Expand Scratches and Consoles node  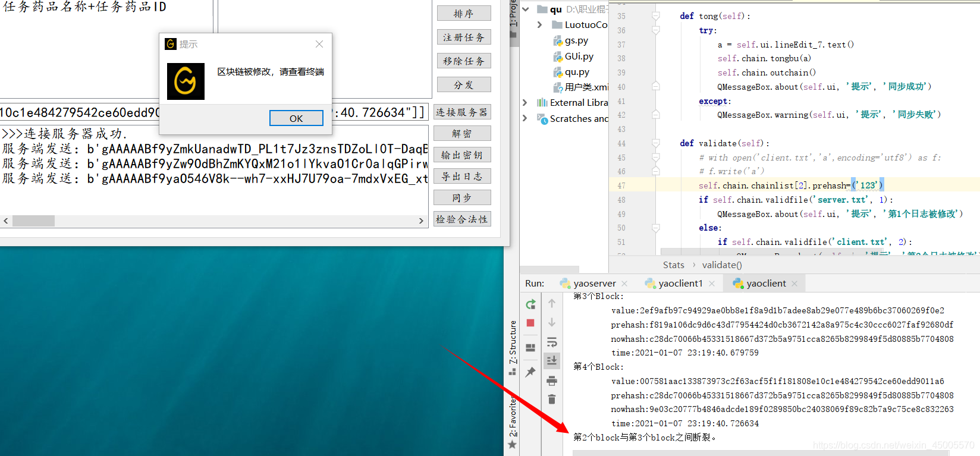525,118
